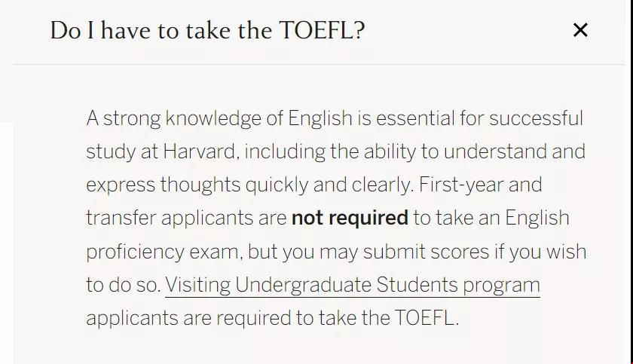
Task: Click the words 'applicants are required' in the final line
Action: pos(188,318)
